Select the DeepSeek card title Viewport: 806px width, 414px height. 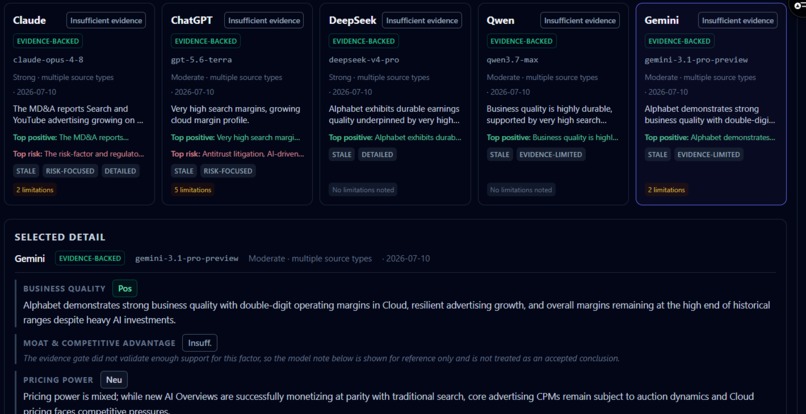point(353,21)
